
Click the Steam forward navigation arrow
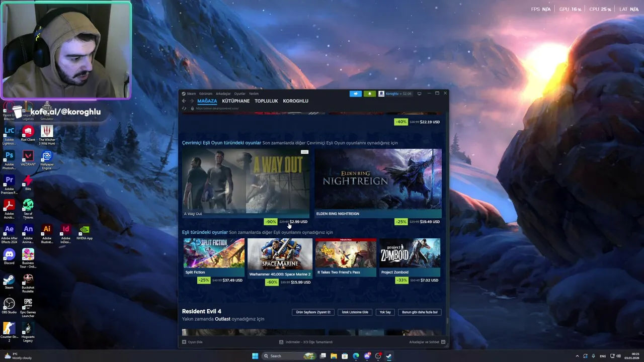tap(192, 101)
